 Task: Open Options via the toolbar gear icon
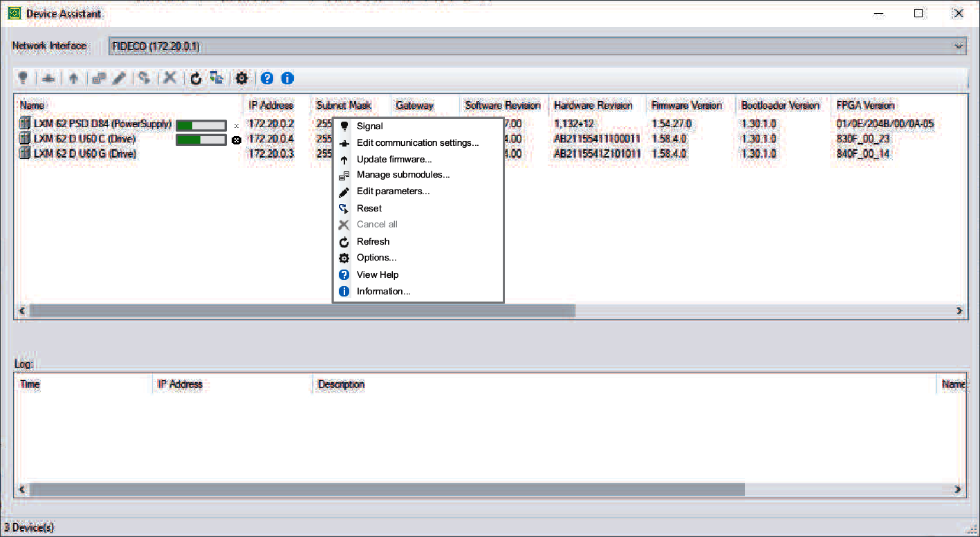tap(241, 78)
